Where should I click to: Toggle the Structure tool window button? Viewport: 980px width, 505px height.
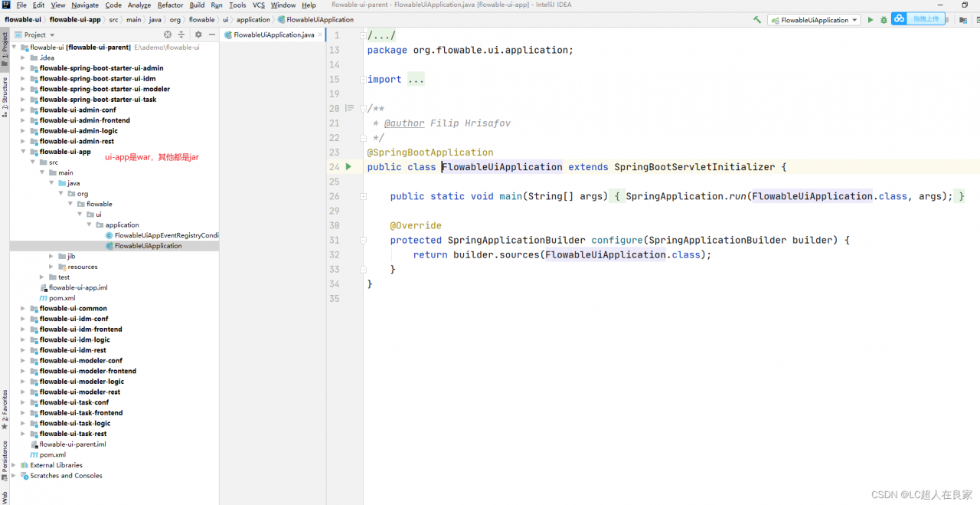tap(5, 97)
